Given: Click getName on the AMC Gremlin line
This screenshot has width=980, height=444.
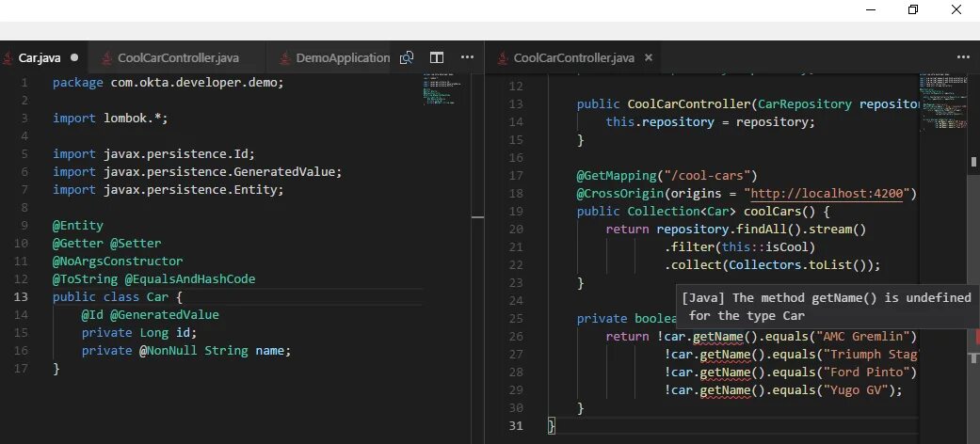Looking at the screenshot, I should (x=717, y=337).
